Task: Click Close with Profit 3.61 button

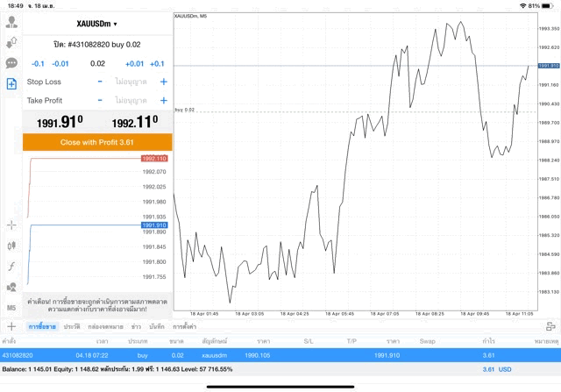Action: 97,142
